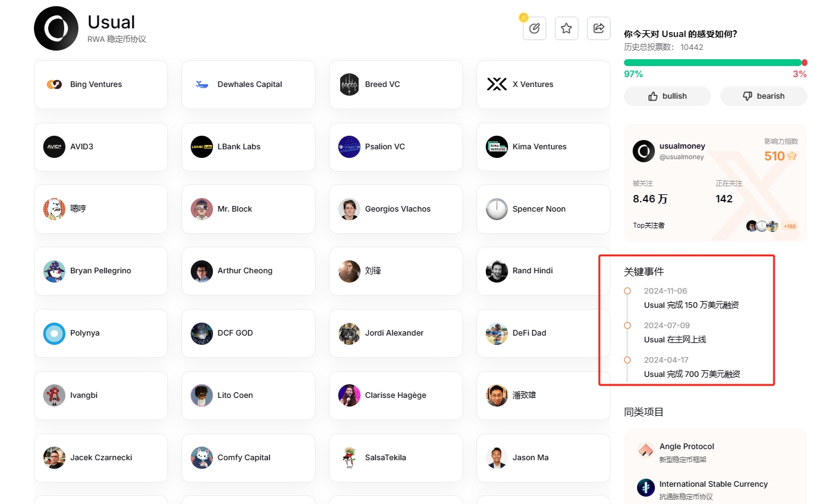The image size is (837, 504).
Task: Click the share icon button
Action: click(598, 28)
